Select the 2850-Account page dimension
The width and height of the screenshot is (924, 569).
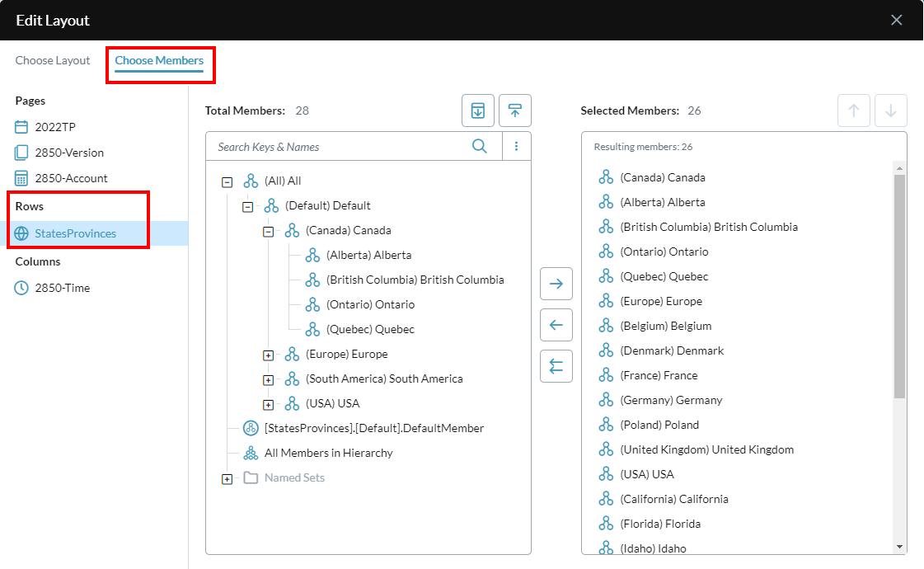click(x=71, y=178)
